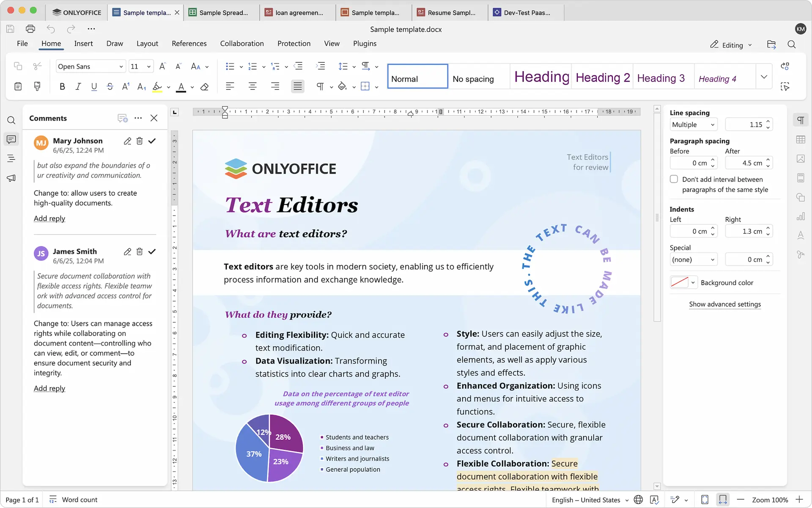Open the bullets list dropdown arrow
Viewport: 812px width, 508px height.
pos(241,66)
